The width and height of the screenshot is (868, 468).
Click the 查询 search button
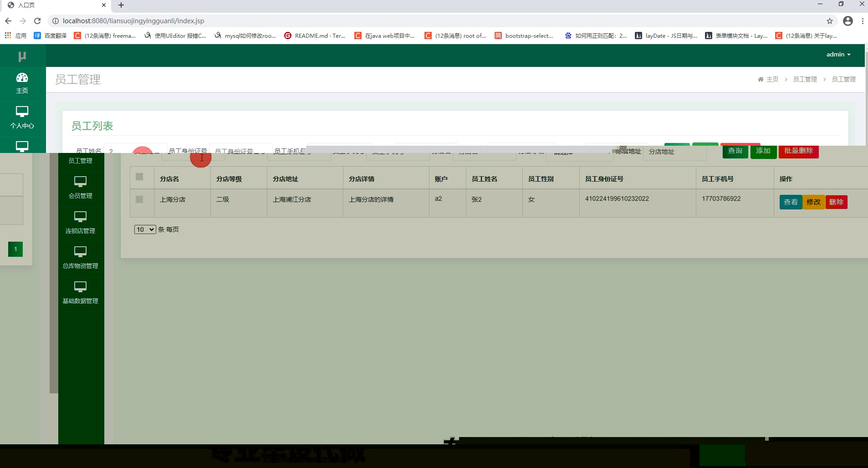(735, 152)
